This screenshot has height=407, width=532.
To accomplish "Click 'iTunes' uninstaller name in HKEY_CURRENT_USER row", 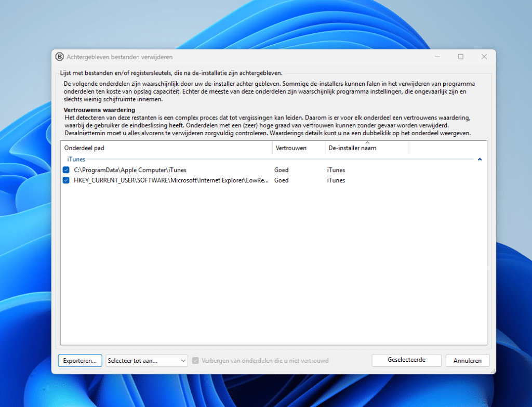I will click(x=336, y=180).
